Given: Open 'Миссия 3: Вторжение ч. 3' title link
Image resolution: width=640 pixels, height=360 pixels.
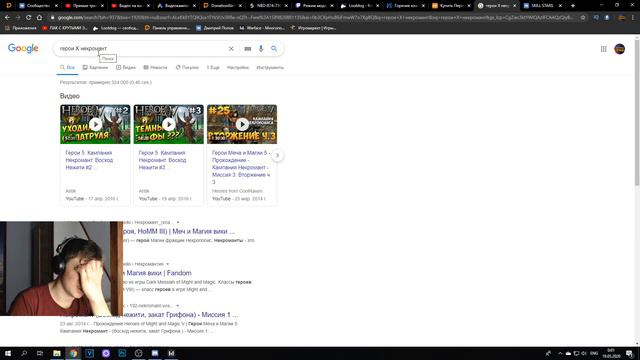Looking at the screenshot, I should pyautogui.click(x=241, y=167).
